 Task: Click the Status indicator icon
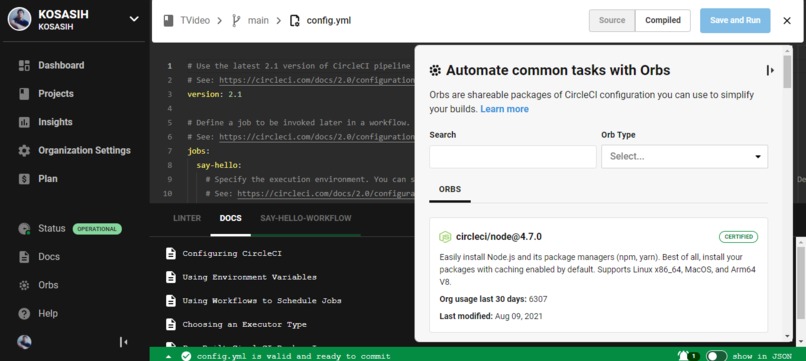[x=24, y=229]
